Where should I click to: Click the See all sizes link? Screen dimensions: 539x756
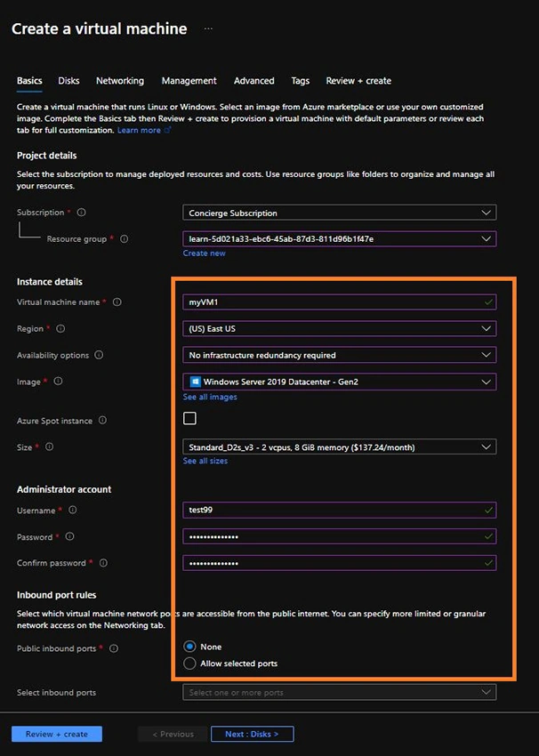tap(205, 461)
